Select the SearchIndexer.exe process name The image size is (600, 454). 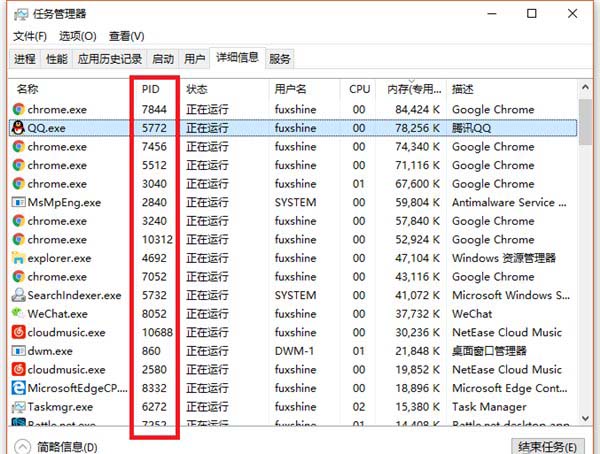[74, 295]
